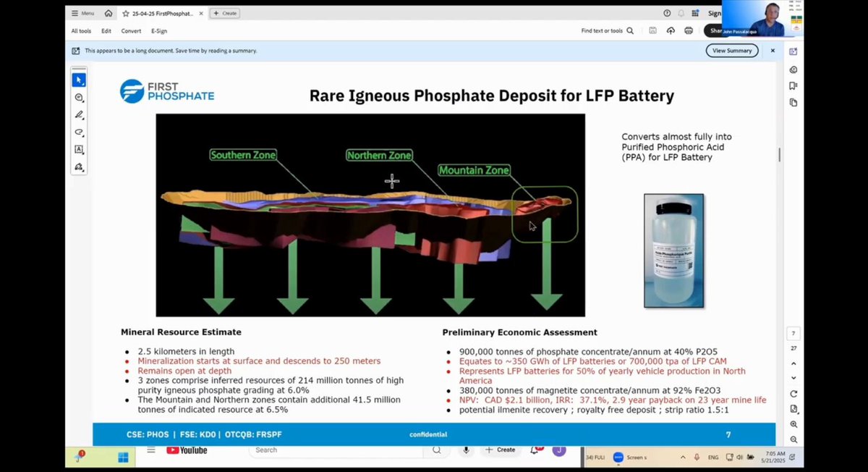Click the rotate view icon on right rail
This screenshot has height=472, width=868.
(793, 394)
